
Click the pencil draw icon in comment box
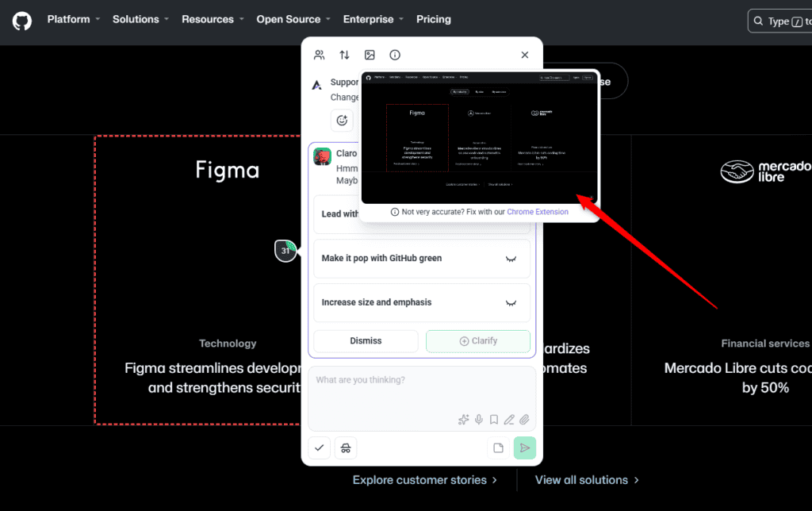(x=509, y=419)
